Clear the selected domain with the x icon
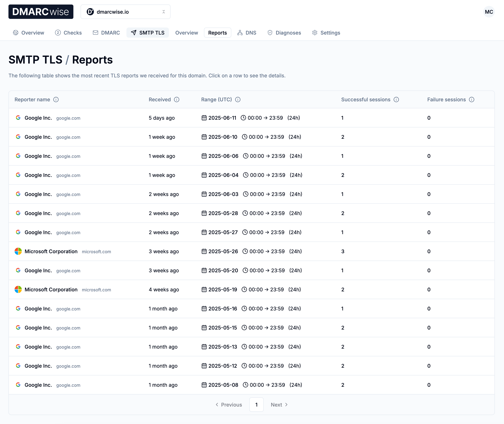 pyautogui.click(x=164, y=12)
